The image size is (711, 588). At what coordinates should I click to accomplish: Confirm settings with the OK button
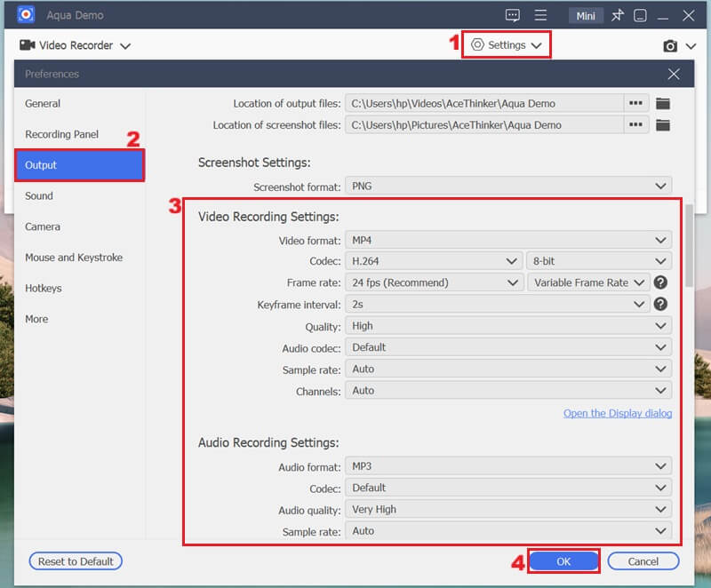563,560
